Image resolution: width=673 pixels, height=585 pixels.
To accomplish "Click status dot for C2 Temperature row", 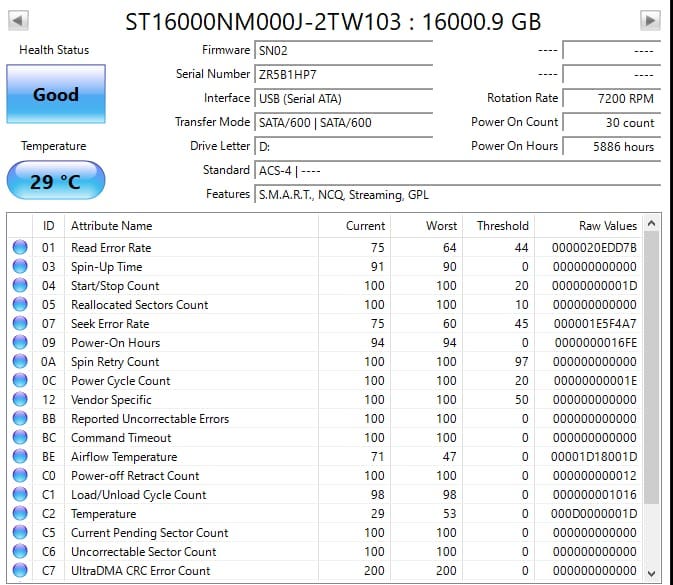I will 20,513.
